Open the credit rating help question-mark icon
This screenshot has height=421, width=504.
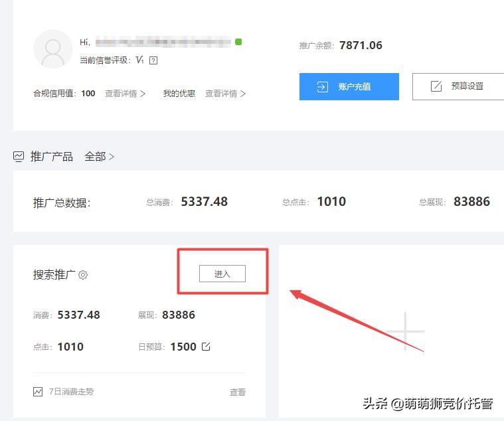coord(153,60)
